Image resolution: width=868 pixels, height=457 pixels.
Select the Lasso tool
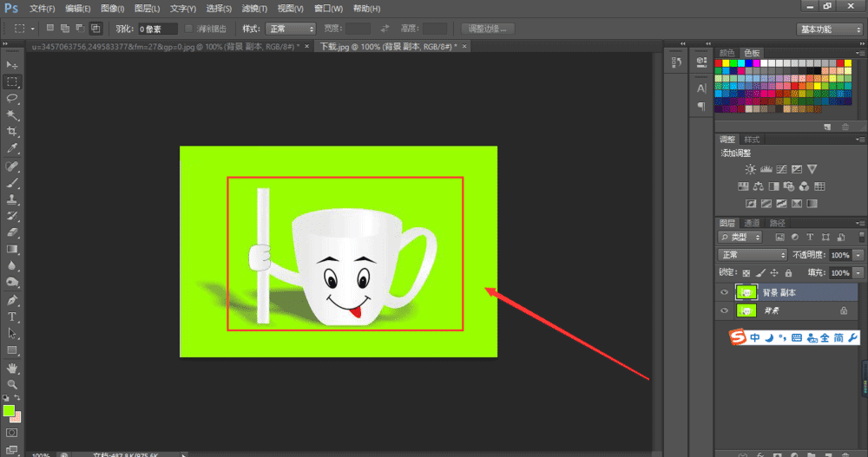(x=12, y=98)
